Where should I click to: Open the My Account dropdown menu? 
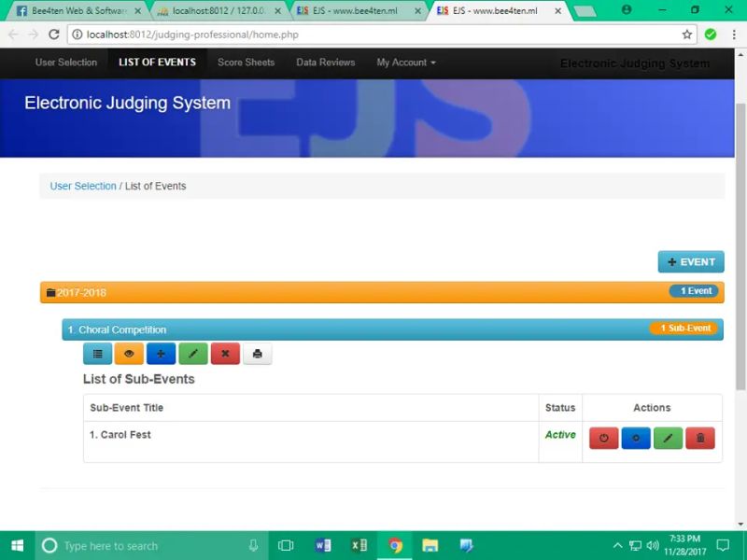click(x=405, y=63)
